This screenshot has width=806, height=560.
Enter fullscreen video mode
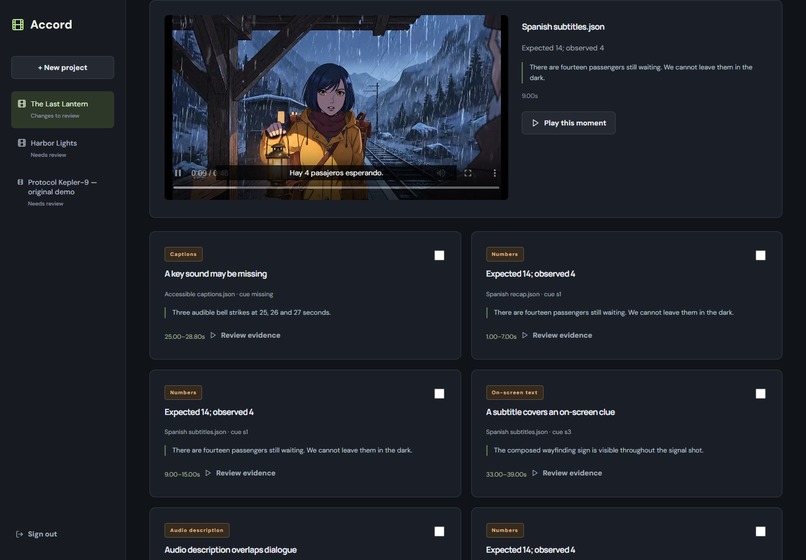pyautogui.click(x=468, y=173)
